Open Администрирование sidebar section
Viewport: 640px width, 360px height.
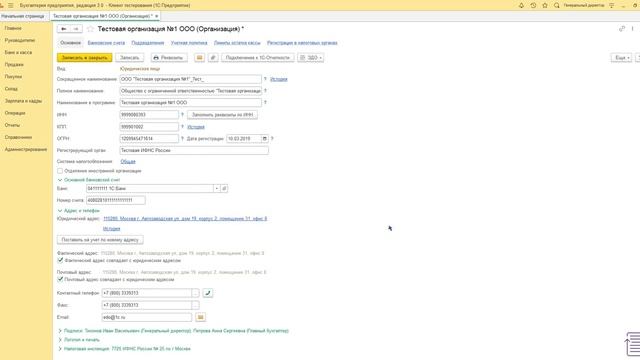tap(26, 149)
